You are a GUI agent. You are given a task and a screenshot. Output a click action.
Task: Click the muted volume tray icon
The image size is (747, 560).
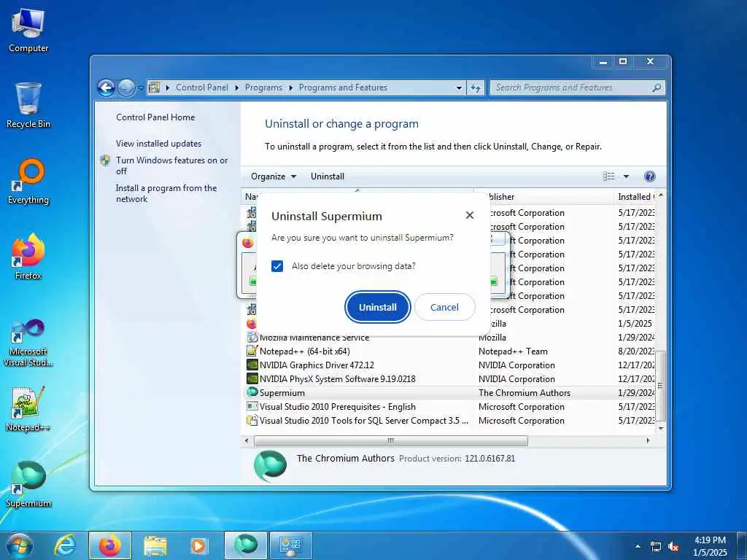(x=673, y=547)
